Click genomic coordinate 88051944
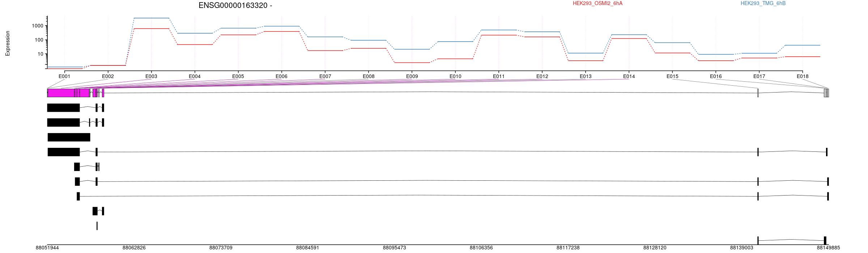Viewport: 868px width, 253px height. tap(47, 248)
